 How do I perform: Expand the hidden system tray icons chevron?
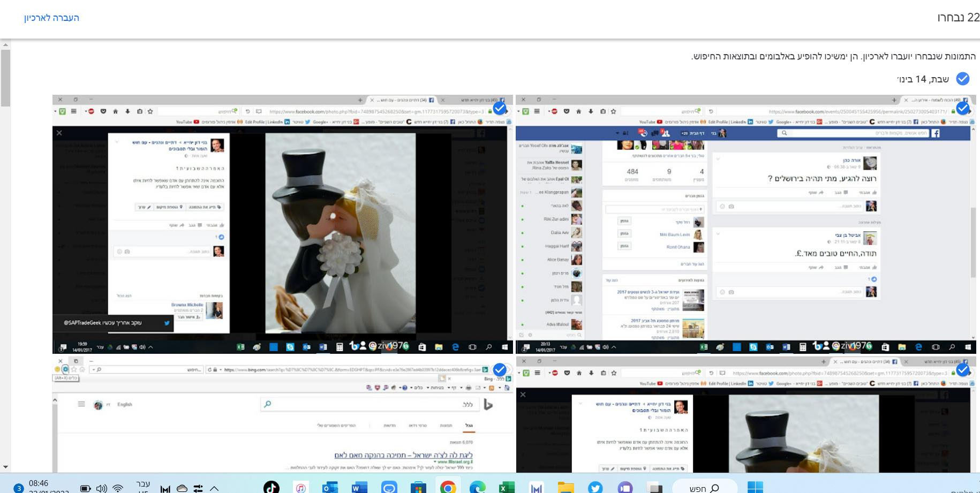[214, 488]
